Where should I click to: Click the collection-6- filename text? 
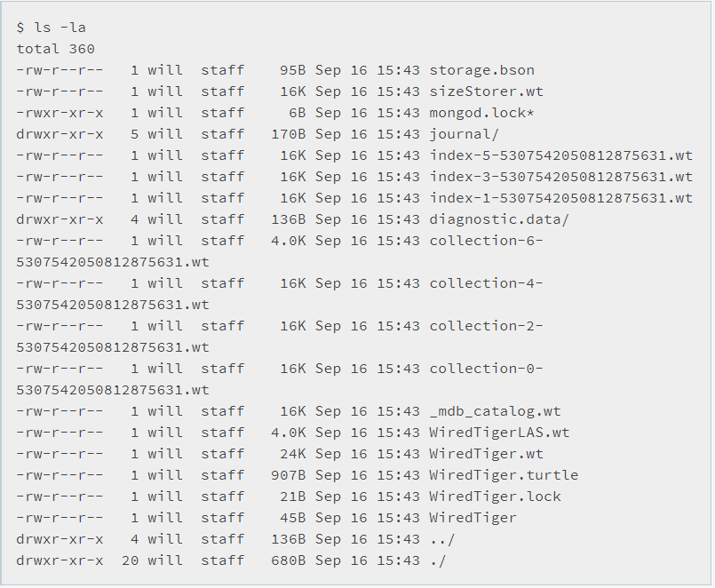coord(486,241)
